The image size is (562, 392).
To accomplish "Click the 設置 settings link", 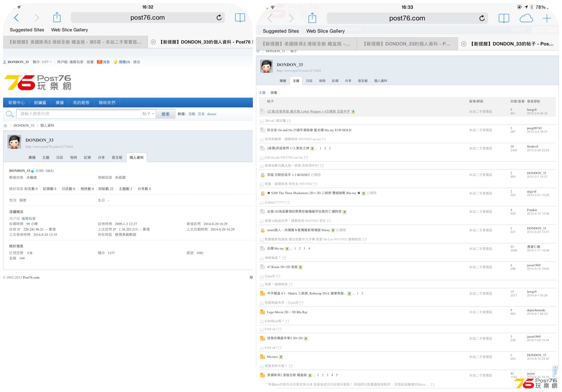I will [x=90, y=62].
